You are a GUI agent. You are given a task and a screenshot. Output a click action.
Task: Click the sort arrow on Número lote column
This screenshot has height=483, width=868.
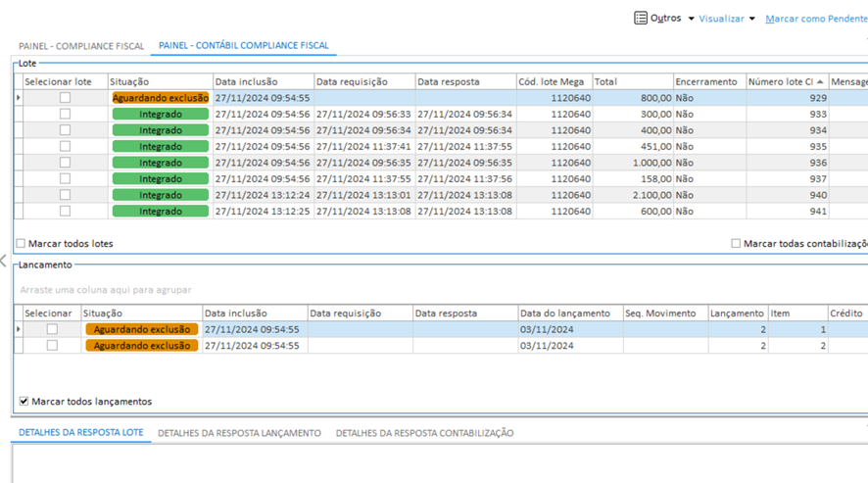[820, 82]
